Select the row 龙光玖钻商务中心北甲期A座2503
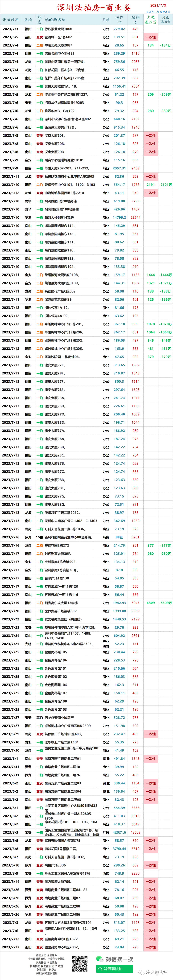 pos(86,177)
